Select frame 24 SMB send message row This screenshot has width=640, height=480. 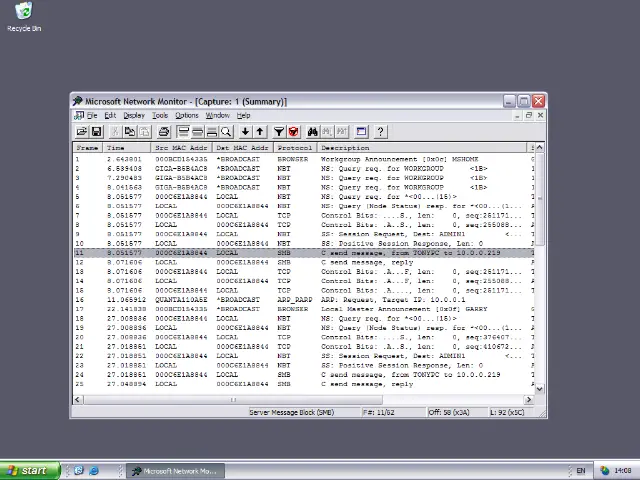304,375
